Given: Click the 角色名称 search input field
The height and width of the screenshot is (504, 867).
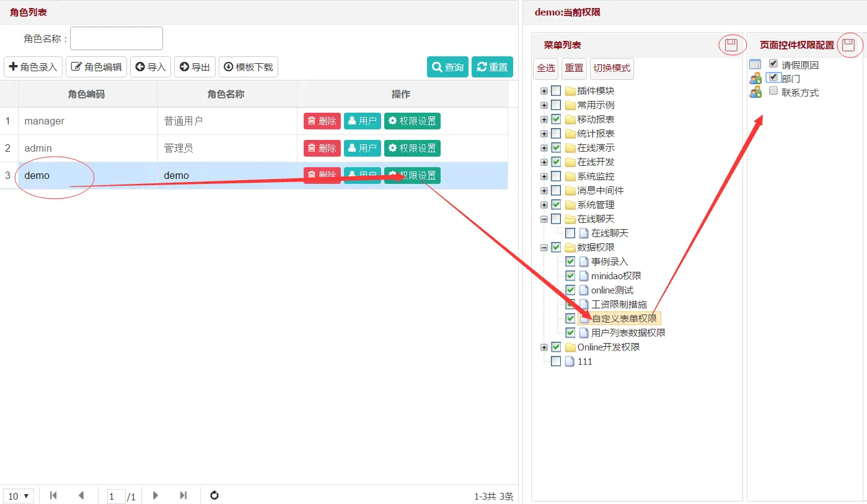Looking at the screenshot, I should tap(117, 38).
